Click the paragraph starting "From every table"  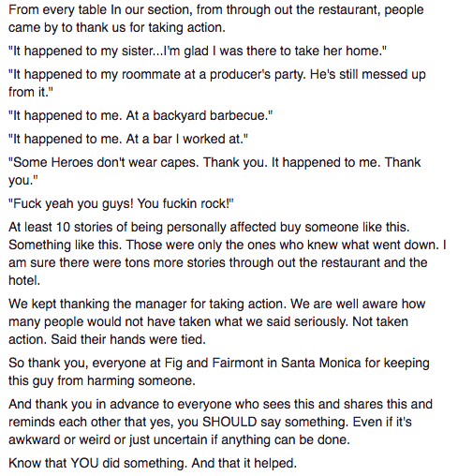click(x=215, y=19)
